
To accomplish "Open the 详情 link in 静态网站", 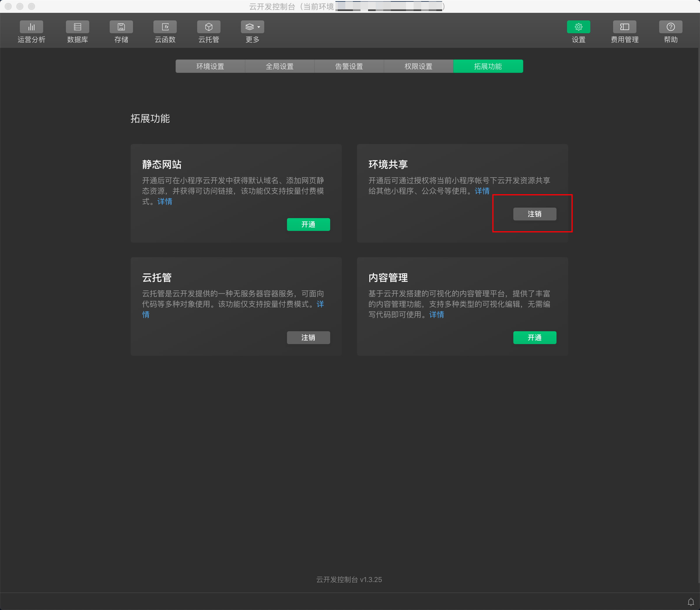I will click(165, 201).
